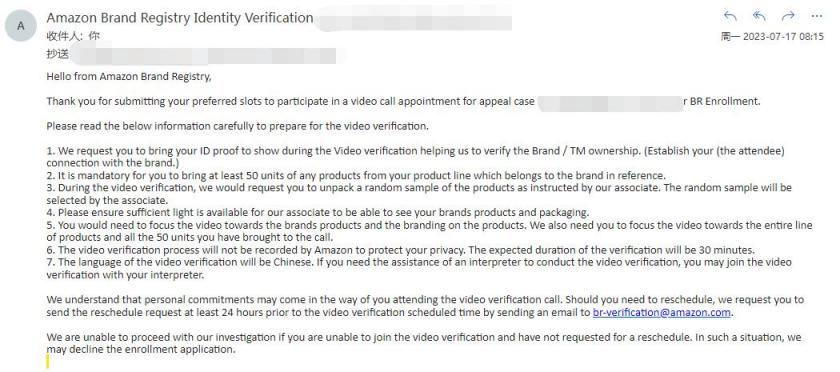Click the Reply arrow icon
The width and height of the screenshot is (840, 372).
tap(730, 16)
